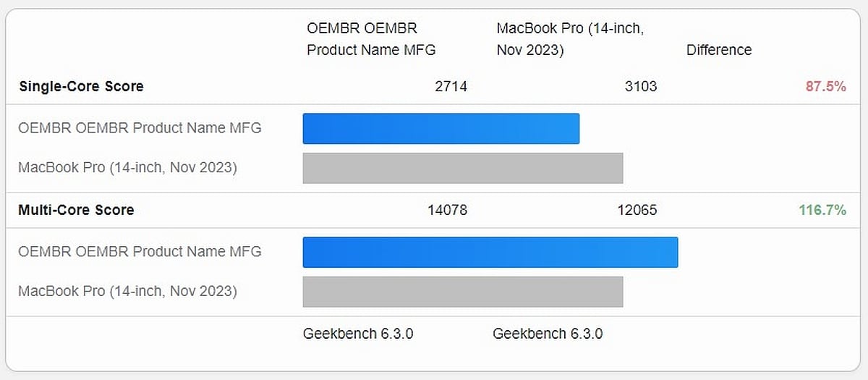Click OEMBR label beside the single-core bar

(140, 129)
